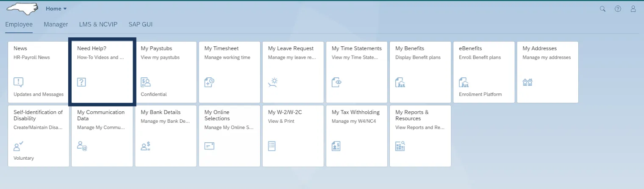Click the My Leave Request sun icon

(x=273, y=82)
